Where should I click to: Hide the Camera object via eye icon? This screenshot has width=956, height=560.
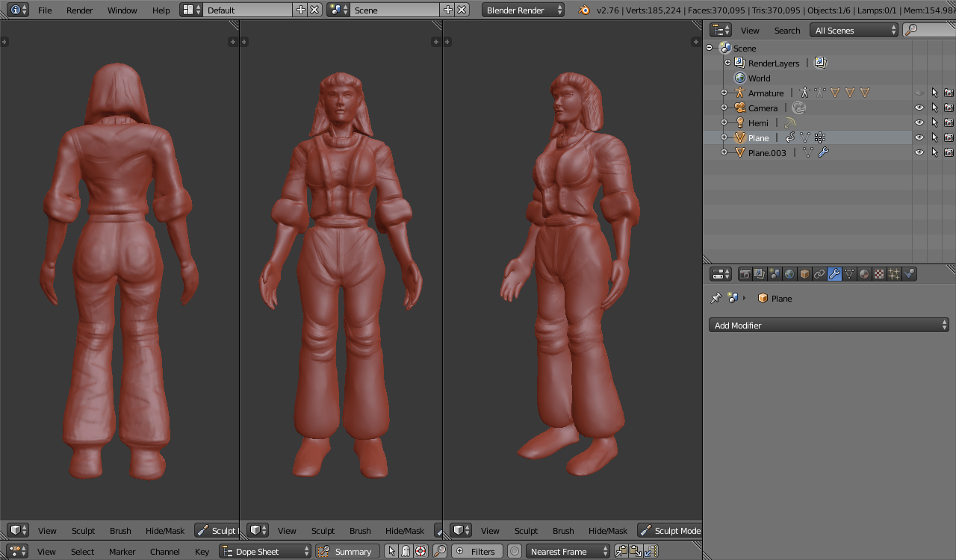click(x=919, y=108)
